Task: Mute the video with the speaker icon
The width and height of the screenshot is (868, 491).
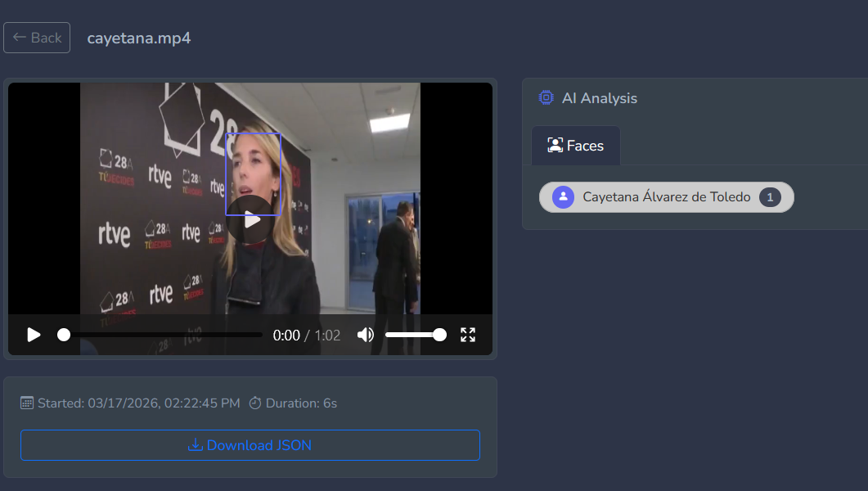Action: [x=366, y=335]
